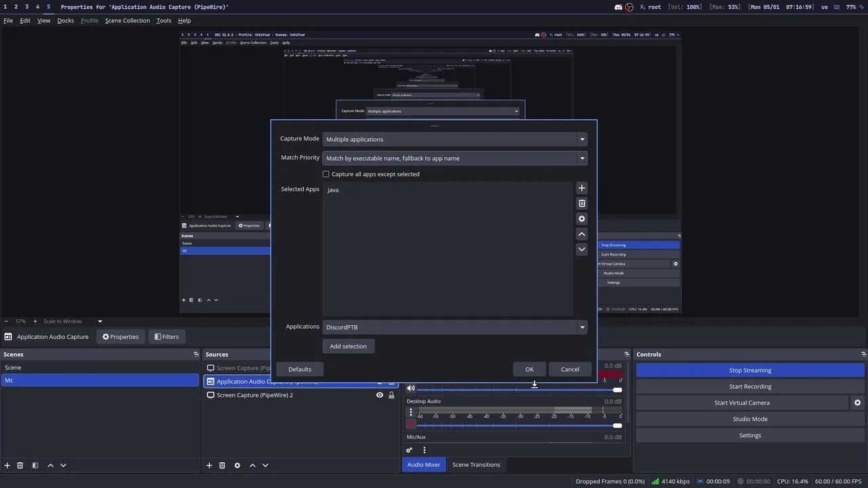Select the Screen Capture (PipeWire) 2 source

(x=255, y=395)
